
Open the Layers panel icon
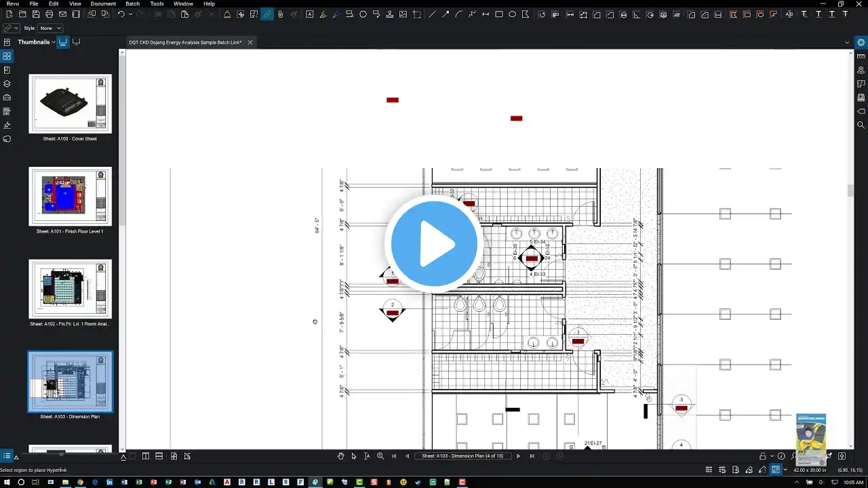tap(7, 84)
